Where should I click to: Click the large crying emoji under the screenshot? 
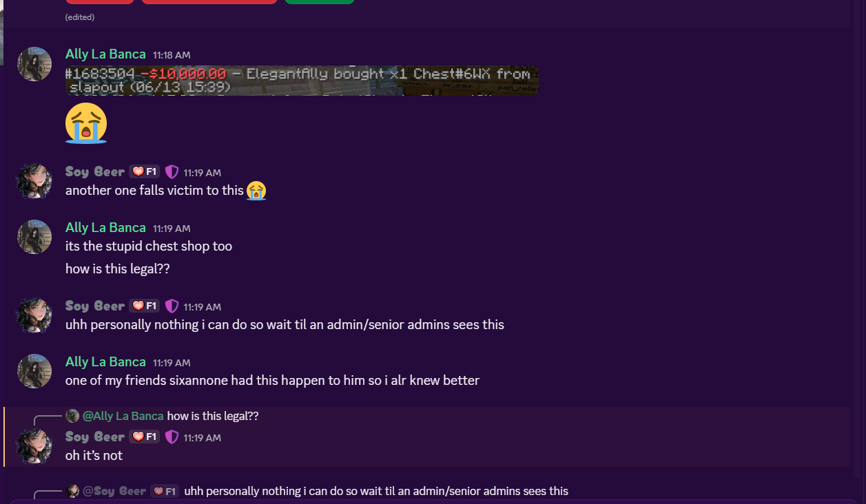[x=86, y=123]
